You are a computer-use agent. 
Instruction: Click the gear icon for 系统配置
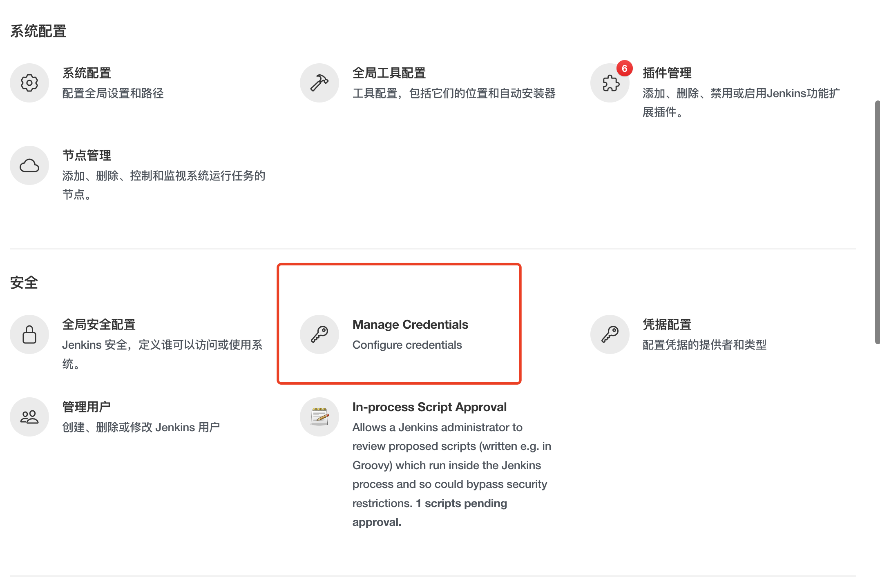(x=29, y=83)
